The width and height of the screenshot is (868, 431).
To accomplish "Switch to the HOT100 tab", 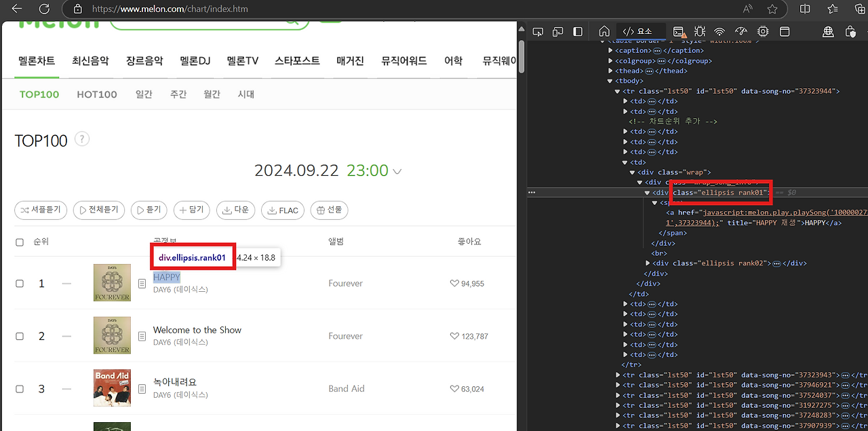I will (x=96, y=94).
